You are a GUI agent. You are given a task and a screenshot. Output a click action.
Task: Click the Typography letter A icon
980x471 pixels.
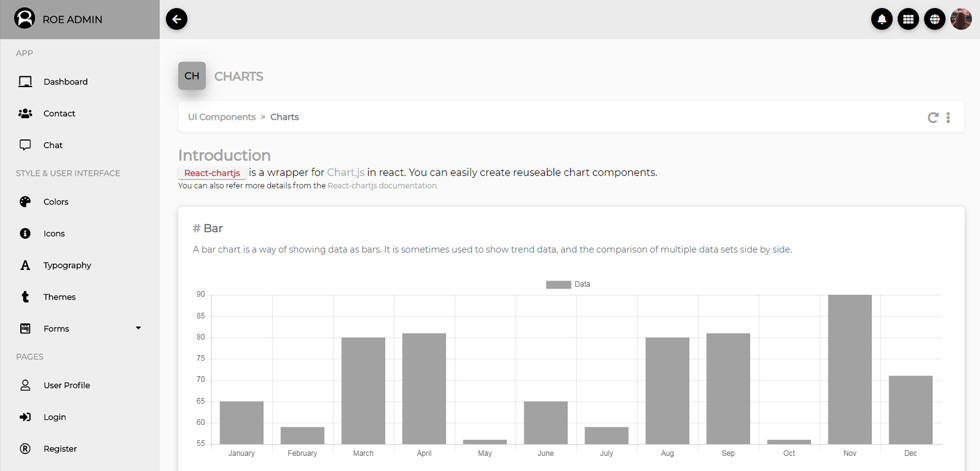tap(25, 265)
